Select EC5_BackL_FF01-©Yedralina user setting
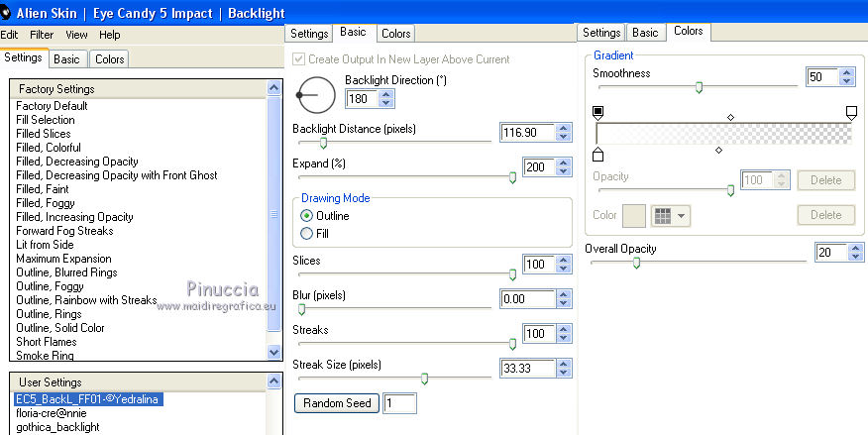This screenshot has width=868, height=435. pos(88,399)
